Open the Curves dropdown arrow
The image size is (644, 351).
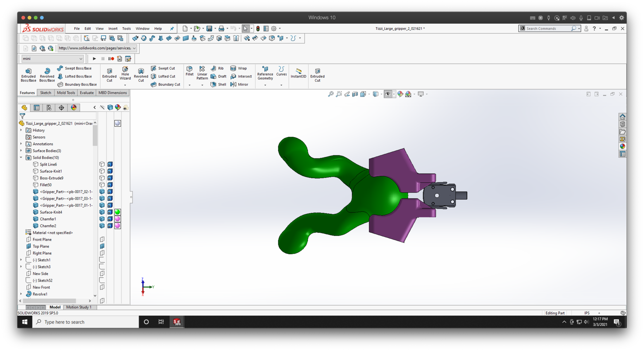click(x=281, y=85)
